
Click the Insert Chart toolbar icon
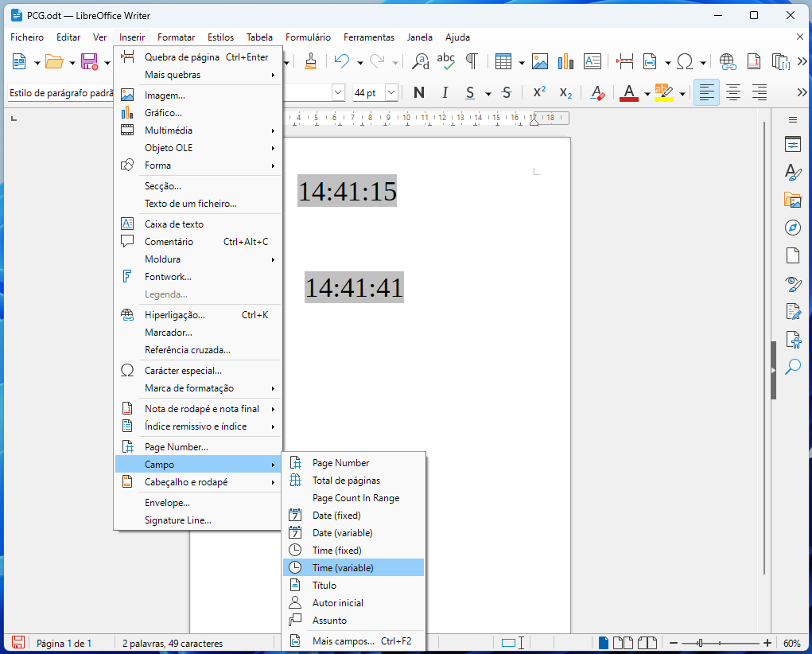point(565,61)
